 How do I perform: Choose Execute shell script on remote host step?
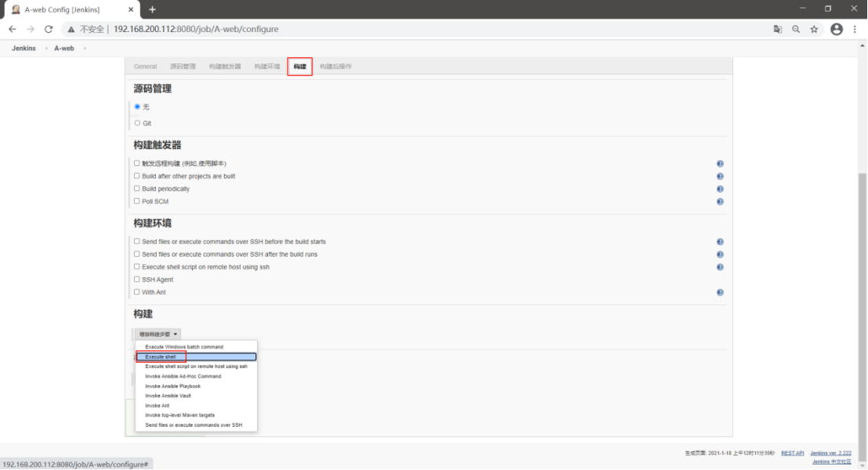[x=196, y=367]
